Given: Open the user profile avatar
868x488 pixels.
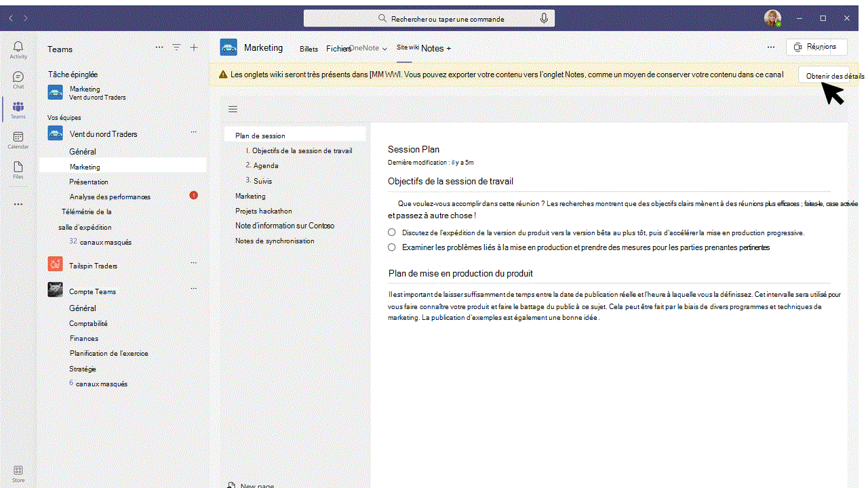Looking at the screenshot, I should click(x=772, y=18).
